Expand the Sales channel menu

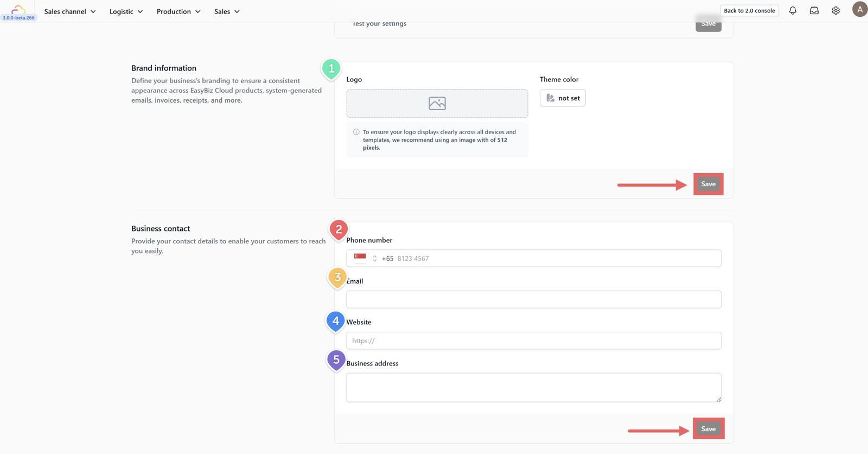click(x=70, y=11)
